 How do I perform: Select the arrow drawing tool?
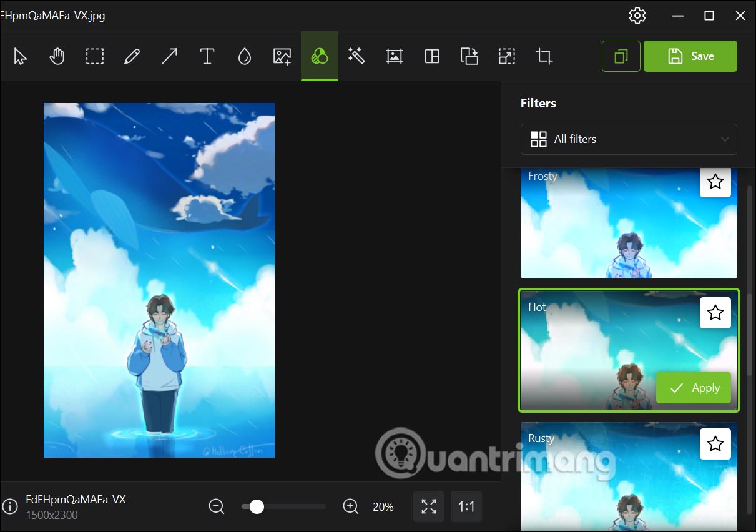(169, 57)
